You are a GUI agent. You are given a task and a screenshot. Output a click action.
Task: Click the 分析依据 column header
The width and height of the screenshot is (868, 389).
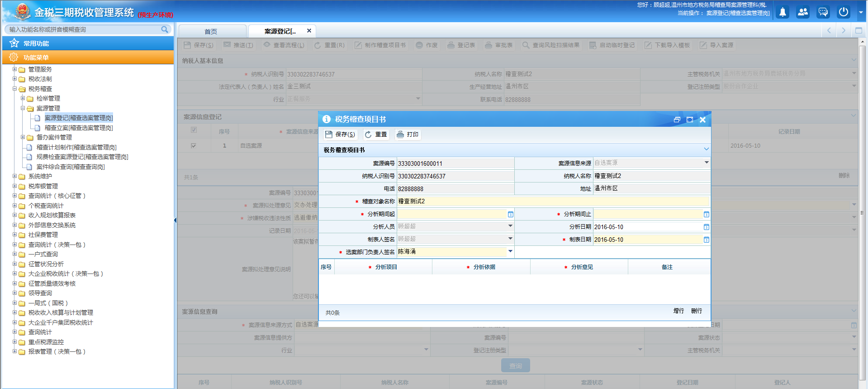(481, 267)
